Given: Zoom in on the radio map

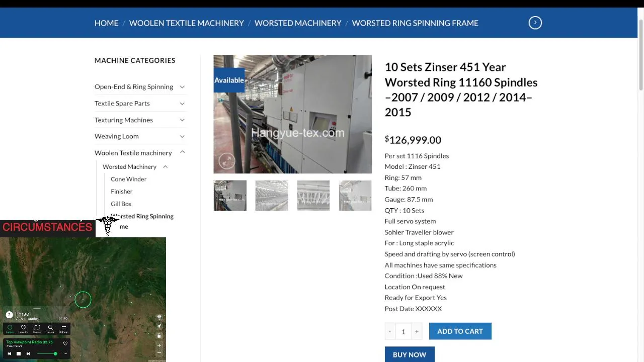Looking at the screenshot, I should coord(159,345).
